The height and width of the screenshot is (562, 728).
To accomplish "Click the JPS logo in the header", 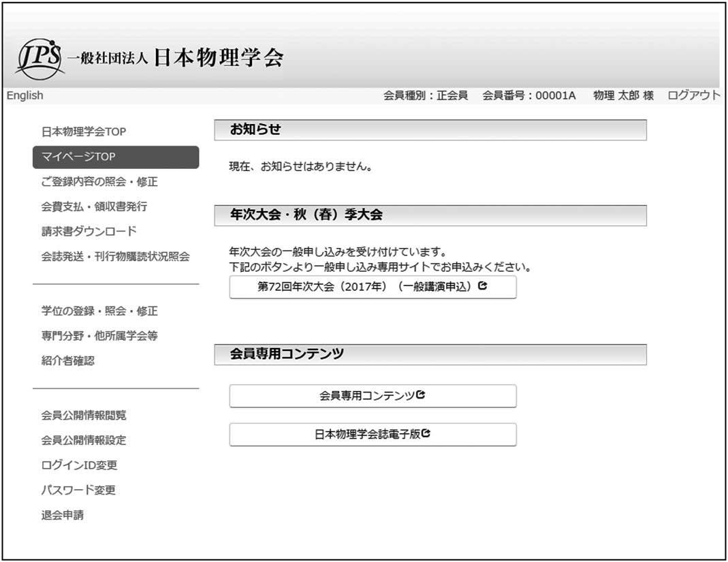I will (x=39, y=59).
